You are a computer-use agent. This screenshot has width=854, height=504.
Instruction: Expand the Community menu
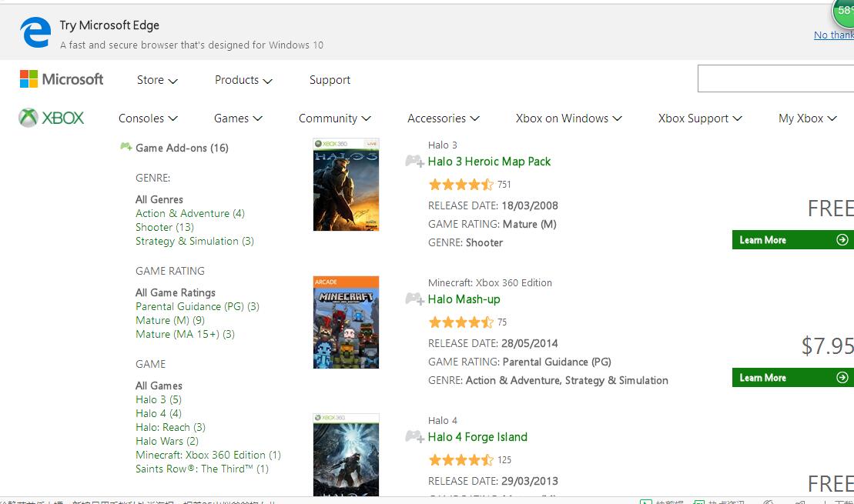coord(334,118)
